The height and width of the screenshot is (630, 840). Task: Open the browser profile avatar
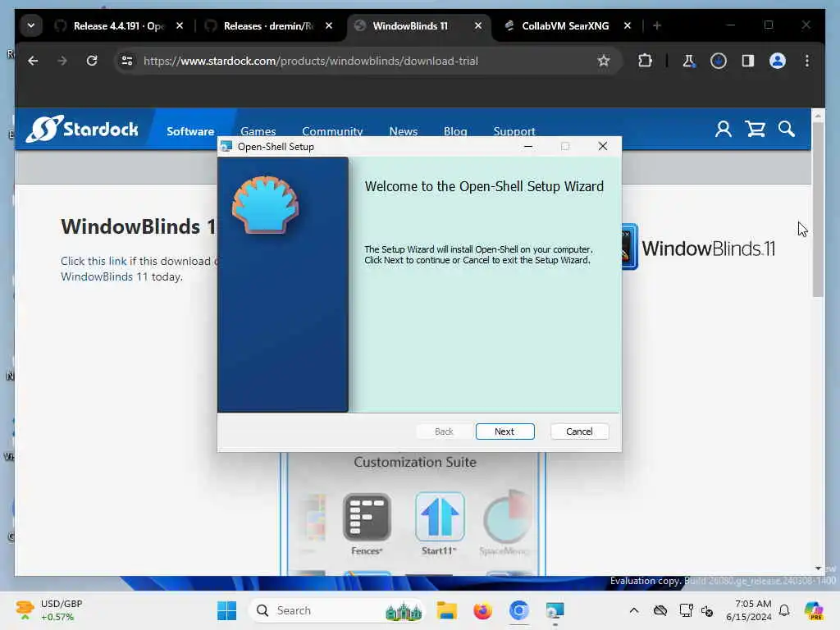[778, 61]
